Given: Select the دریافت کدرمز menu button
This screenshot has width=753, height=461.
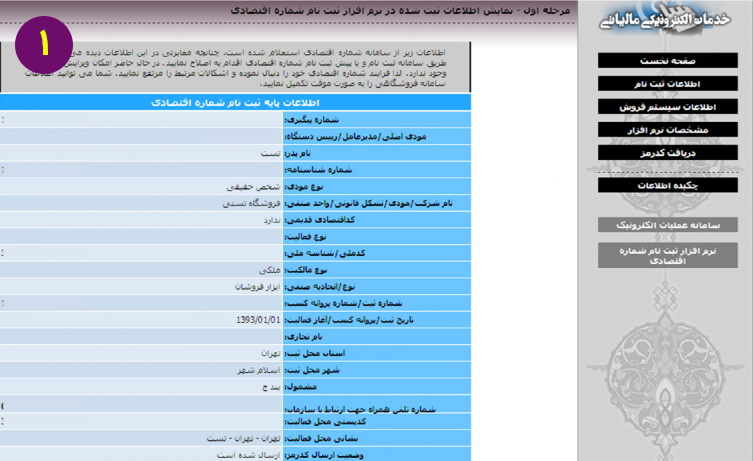Looking at the screenshot, I should coord(668,153).
